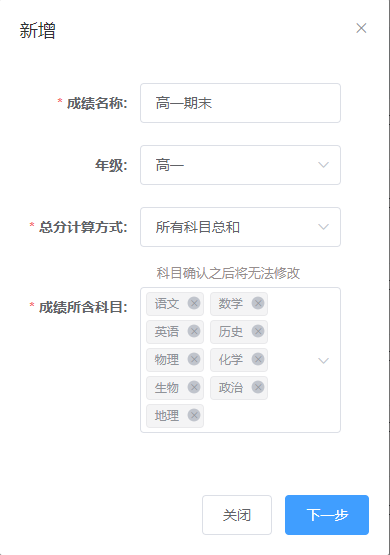390x555 pixels.
Task: Click the 地理 tag label
Action: (167, 415)
